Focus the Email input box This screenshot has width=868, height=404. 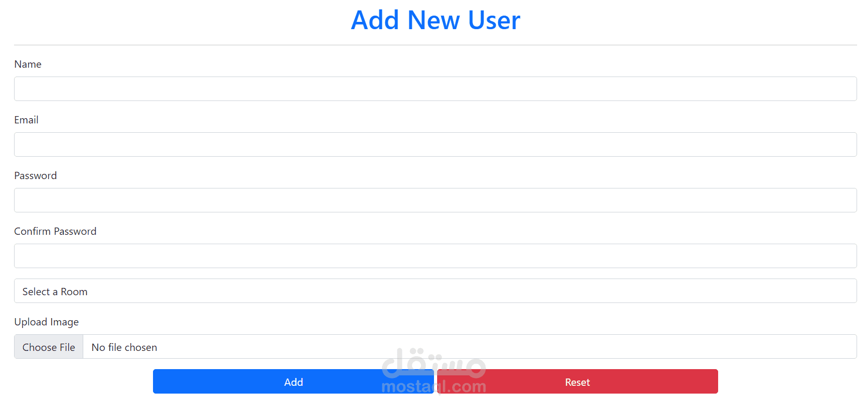point(435,145)
